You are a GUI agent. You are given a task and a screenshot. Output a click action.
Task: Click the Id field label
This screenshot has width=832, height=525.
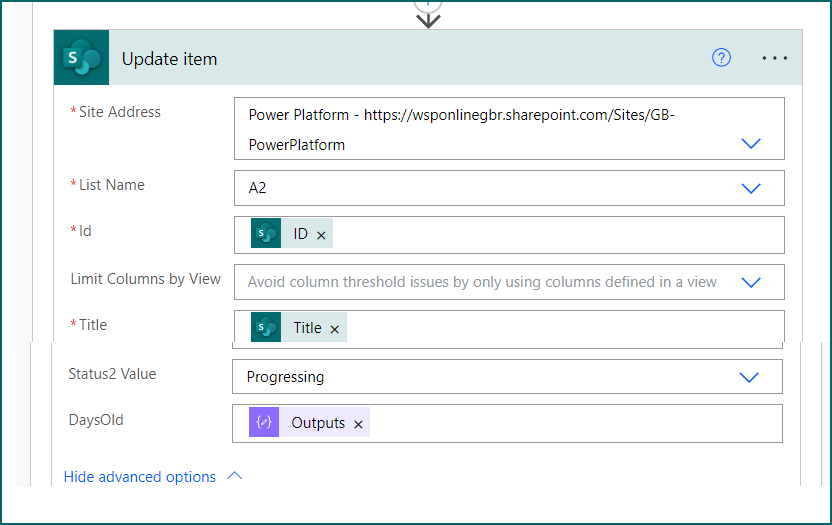click(x=85, y=231)
